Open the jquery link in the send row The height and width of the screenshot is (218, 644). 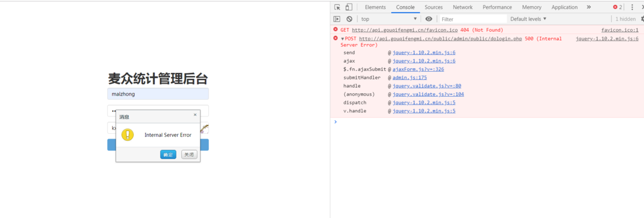[x=424, y=53]
